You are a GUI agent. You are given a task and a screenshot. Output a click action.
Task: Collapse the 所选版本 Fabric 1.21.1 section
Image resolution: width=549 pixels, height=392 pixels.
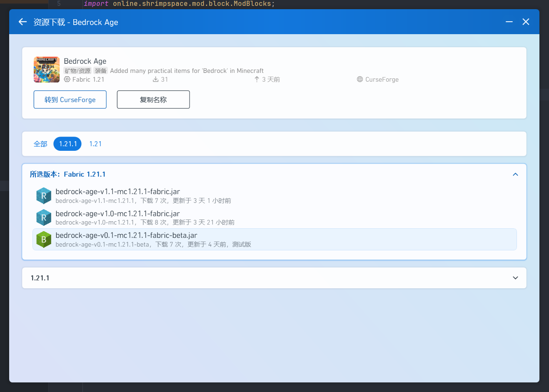[515, 174]
